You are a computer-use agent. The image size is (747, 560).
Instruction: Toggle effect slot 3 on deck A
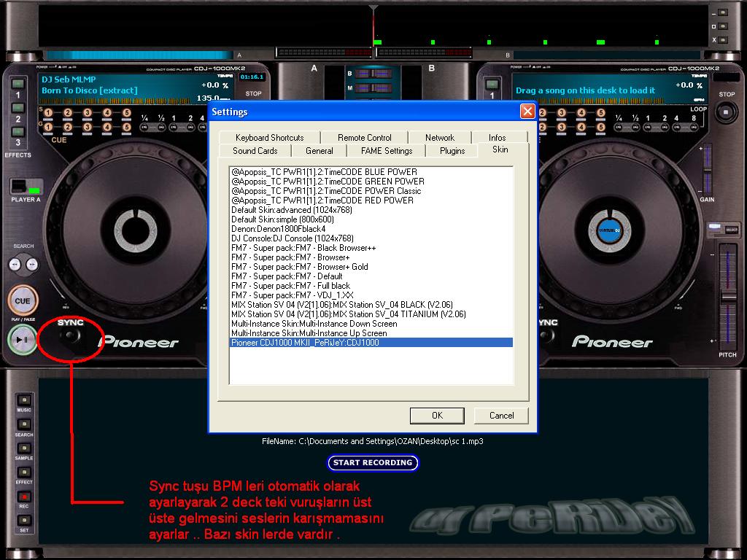tap(18, 131)
